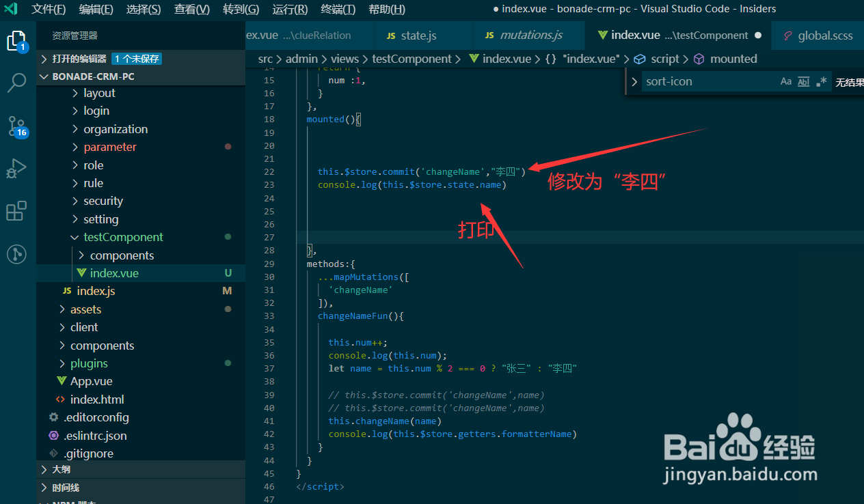This screenshot has width=864, height=504.
Task: Click the changeNameFun() method definition
Action: pyautogui.click(x=361, y=316)
